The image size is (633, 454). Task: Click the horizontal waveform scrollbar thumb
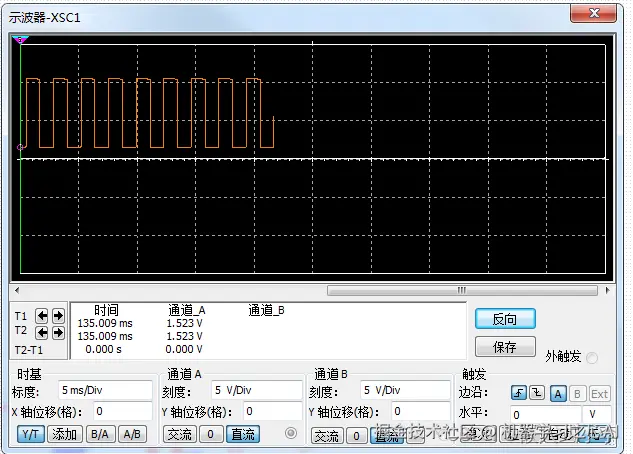(x=462, y=290)
